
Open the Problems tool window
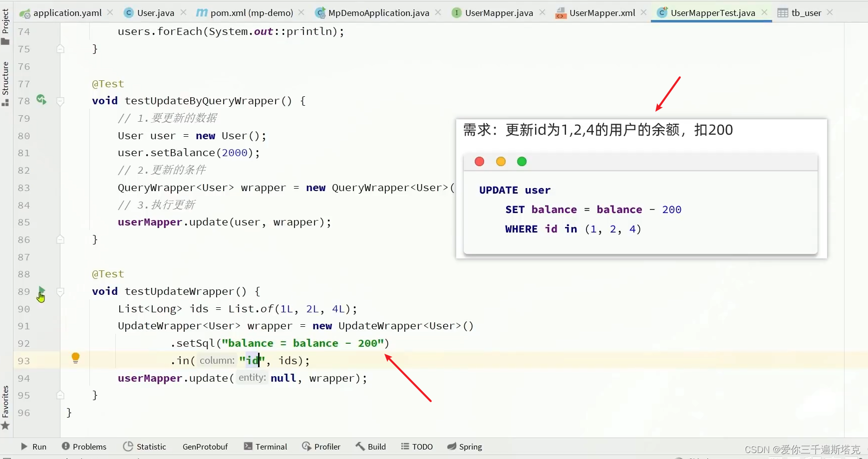84,447
